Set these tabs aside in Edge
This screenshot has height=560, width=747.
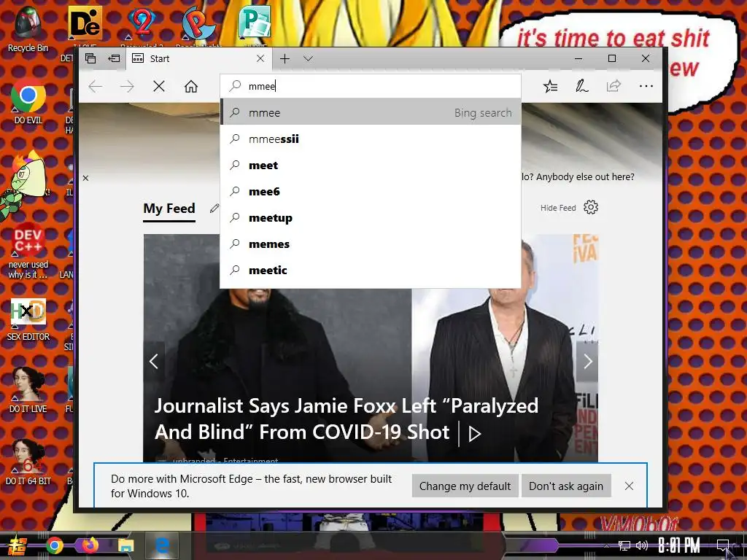(115, 58)
